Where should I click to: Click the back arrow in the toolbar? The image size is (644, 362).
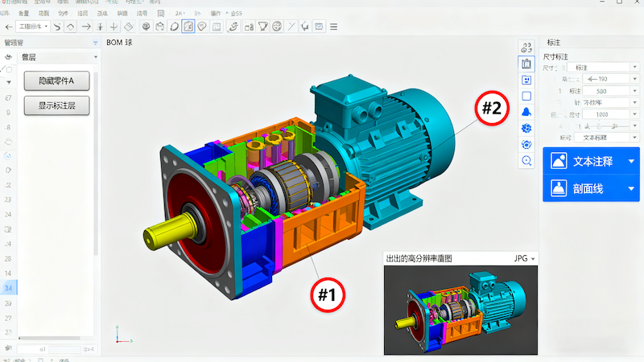click(x=8, y=27)
